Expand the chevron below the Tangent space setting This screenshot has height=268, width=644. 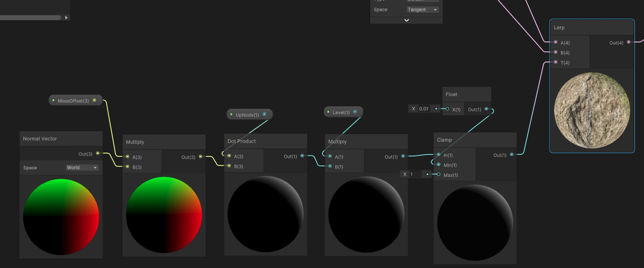tap(406, 21)
